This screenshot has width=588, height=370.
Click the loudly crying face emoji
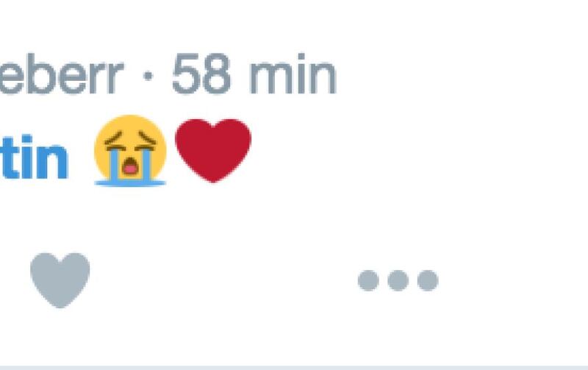[130, 150]
